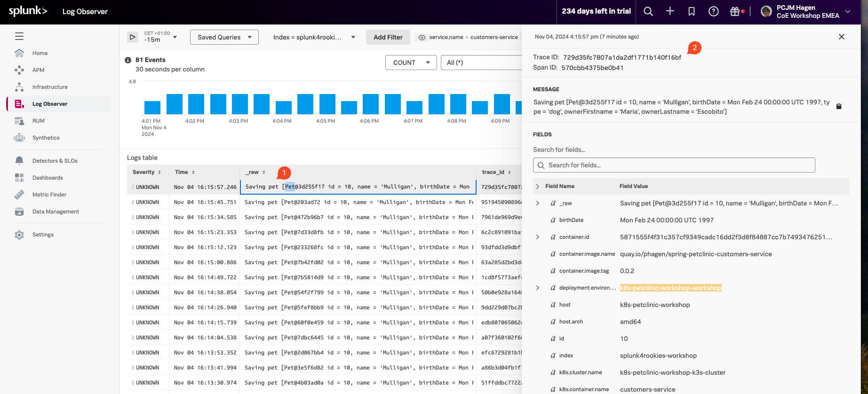The width and height of the screenshot is (868, 394).
Task: Open the What's New gift icon
Action: tap(735, 11)
